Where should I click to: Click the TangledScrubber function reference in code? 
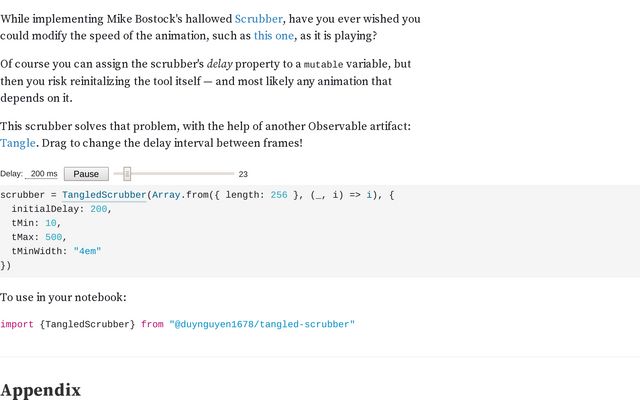coord(104,195)
